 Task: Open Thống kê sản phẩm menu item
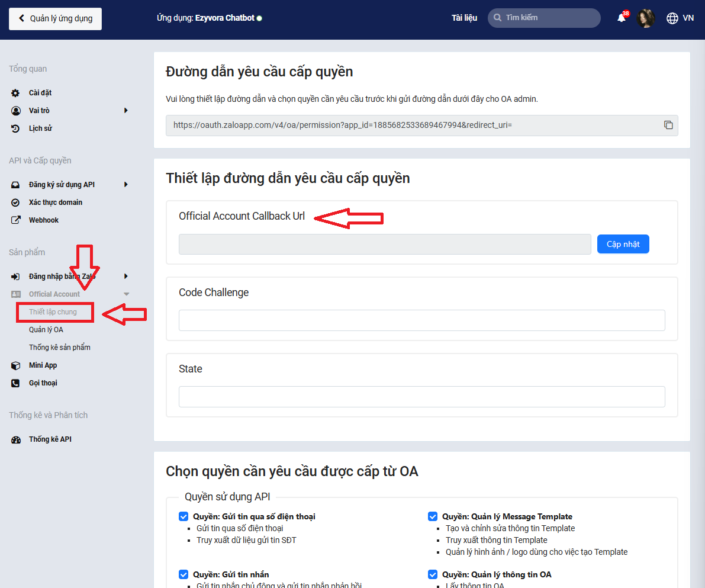pyautogui.click(x=60, y=348)
